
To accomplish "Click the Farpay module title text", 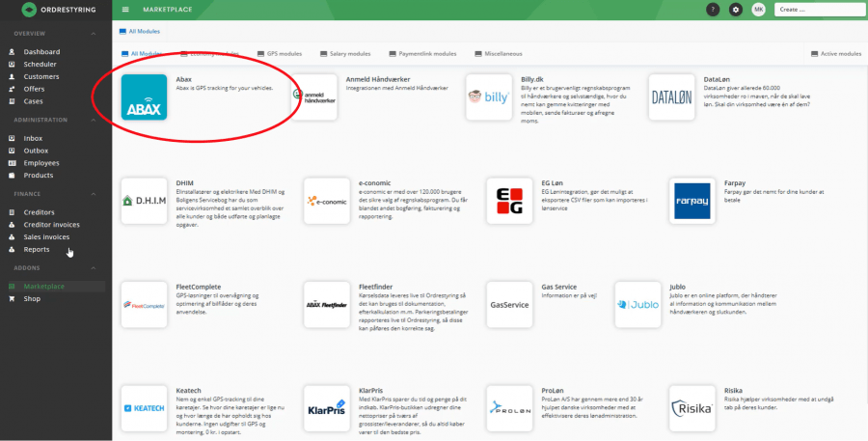I will pos(735,182).
